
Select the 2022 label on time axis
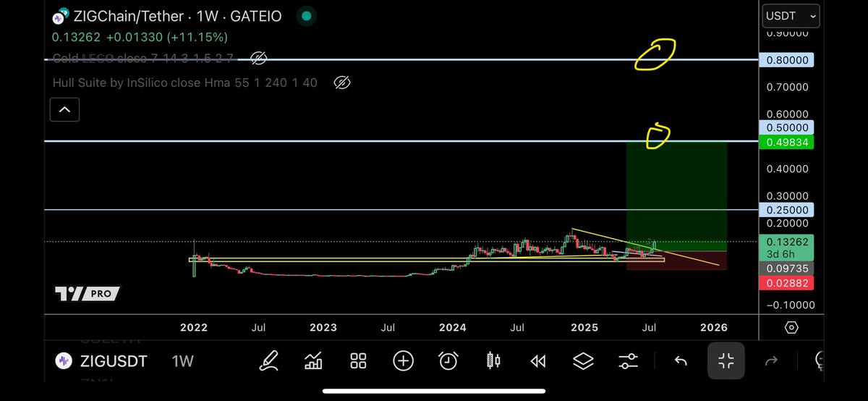pyautogui.click(x=194, y=327)
